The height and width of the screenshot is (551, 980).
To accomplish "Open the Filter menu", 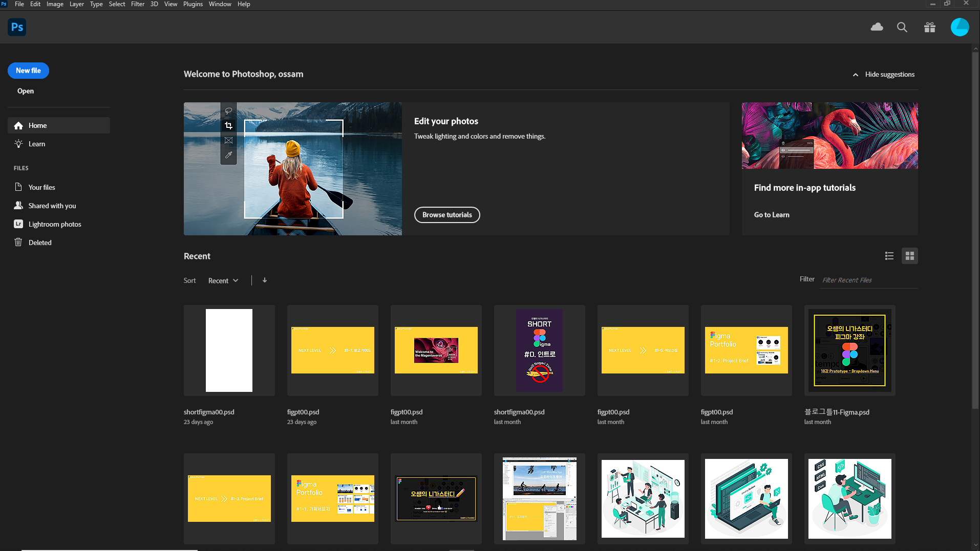I will point(138,4).
